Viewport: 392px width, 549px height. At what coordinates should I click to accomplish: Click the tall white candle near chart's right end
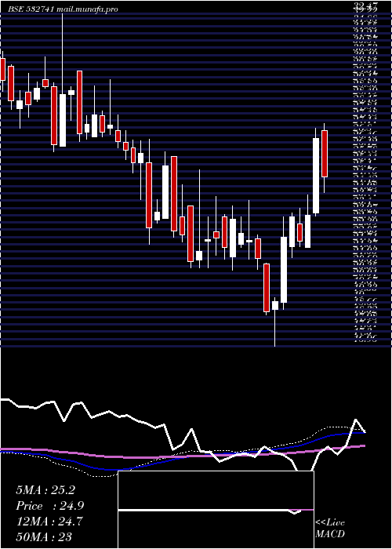(x=316, y=176)
